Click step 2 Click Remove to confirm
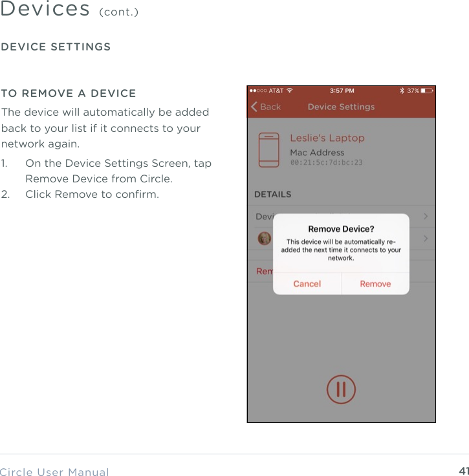Image resolution: width=469 pixels, height=476 pixels. 80,194
